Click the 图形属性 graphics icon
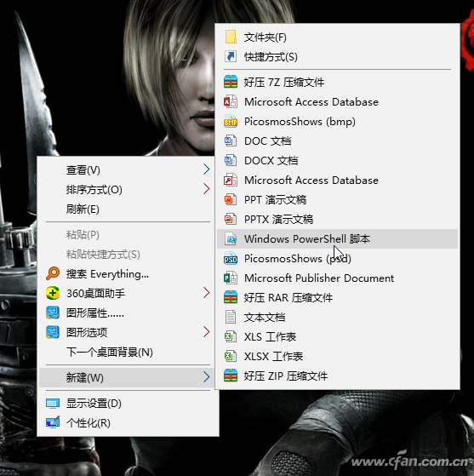 [x=53, y=313]
